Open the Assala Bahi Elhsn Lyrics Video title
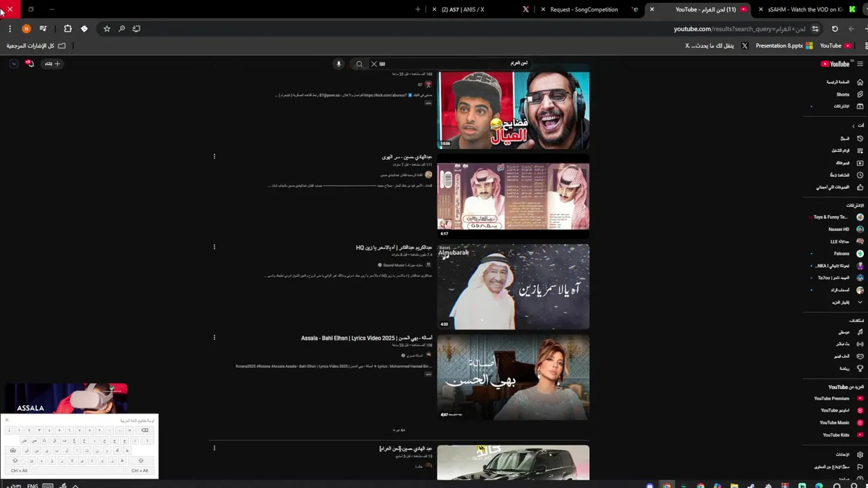Viewport: 868px width, 488px height. click(367, 338)
